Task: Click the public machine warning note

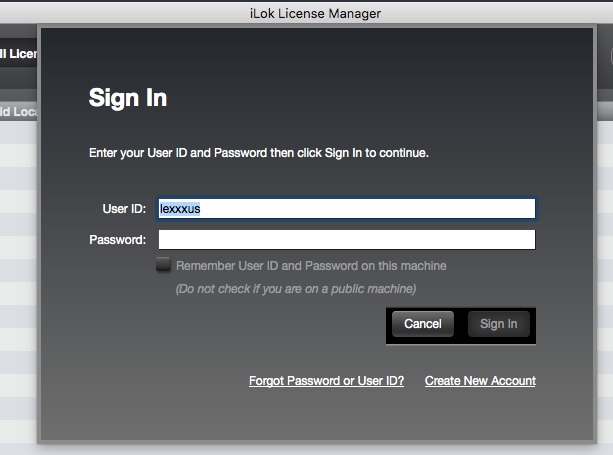Action: coord(296,289)
